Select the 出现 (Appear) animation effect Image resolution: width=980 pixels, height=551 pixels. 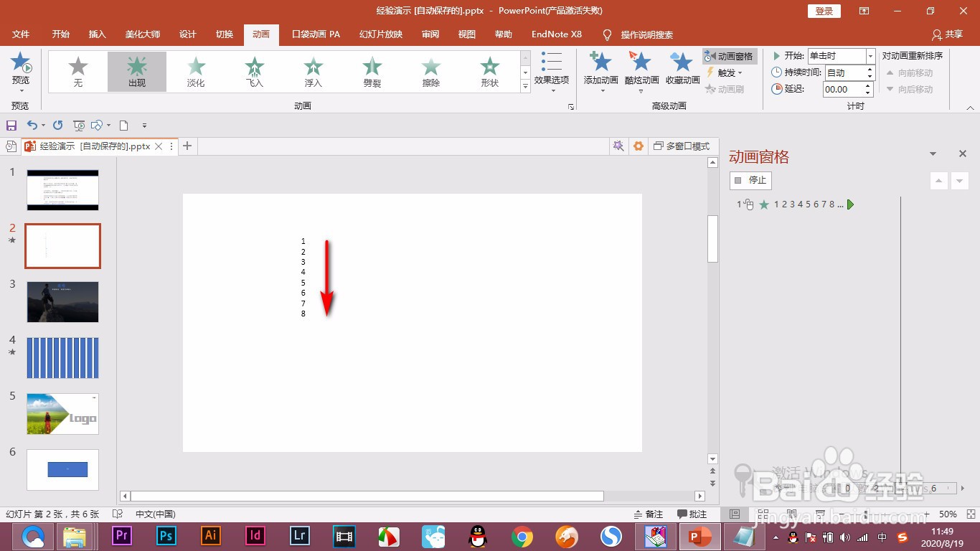(136, 71)
